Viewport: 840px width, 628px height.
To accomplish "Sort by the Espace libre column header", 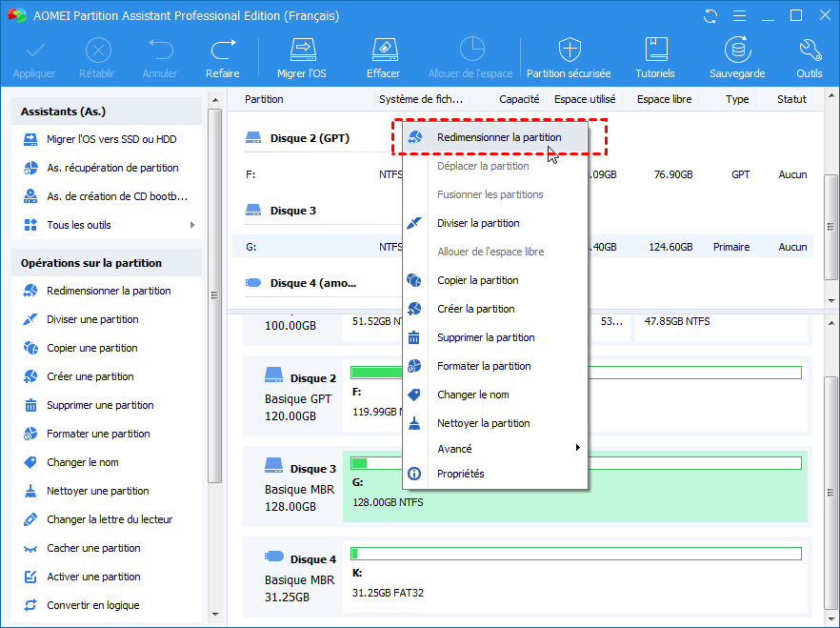I will coord(664,99).
